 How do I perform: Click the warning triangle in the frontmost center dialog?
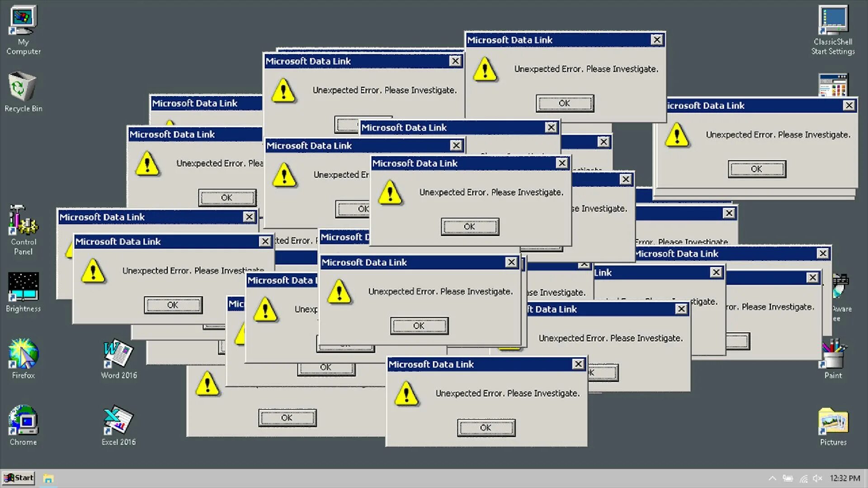pos(390,192)
